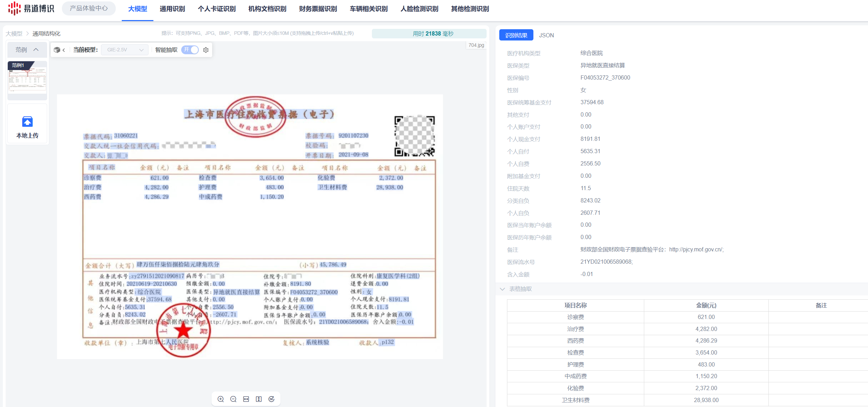Collapse the 表格抽取 section
Viewport: 868px width, 407px height.
tap(502, 289)
